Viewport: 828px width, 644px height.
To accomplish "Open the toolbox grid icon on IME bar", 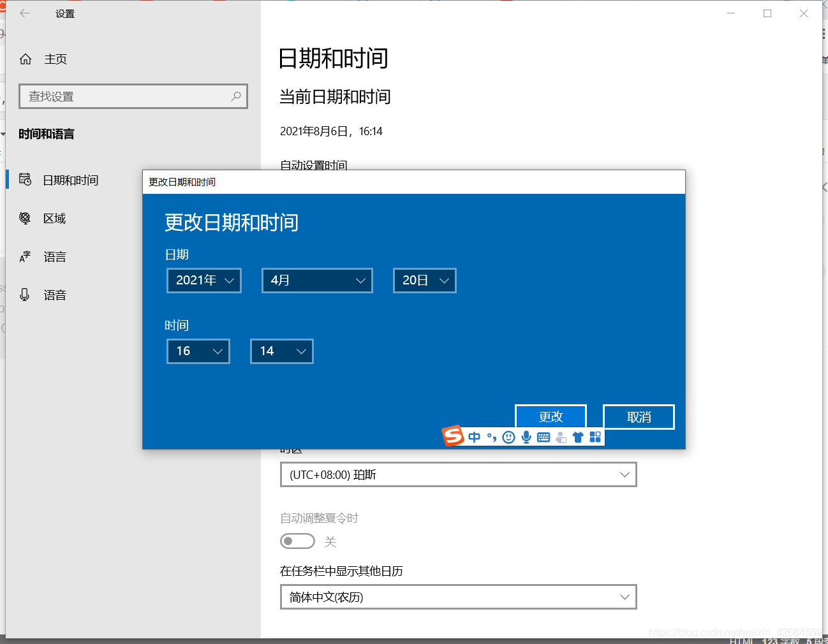I will coord(595,437).
